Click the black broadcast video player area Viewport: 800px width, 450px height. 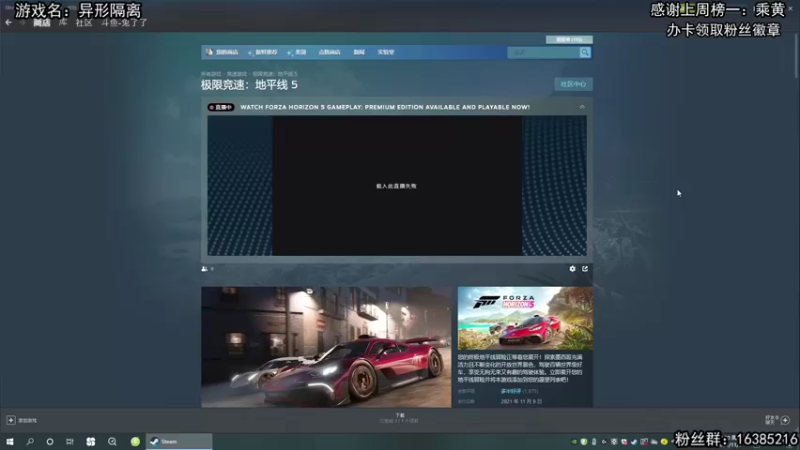point(397,186)
